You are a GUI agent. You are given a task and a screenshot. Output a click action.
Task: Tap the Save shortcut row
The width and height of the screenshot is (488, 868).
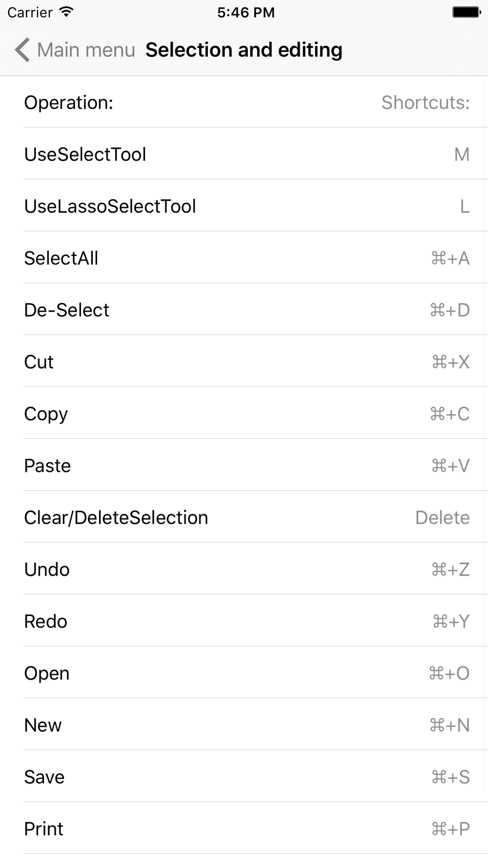coord(244,776)
